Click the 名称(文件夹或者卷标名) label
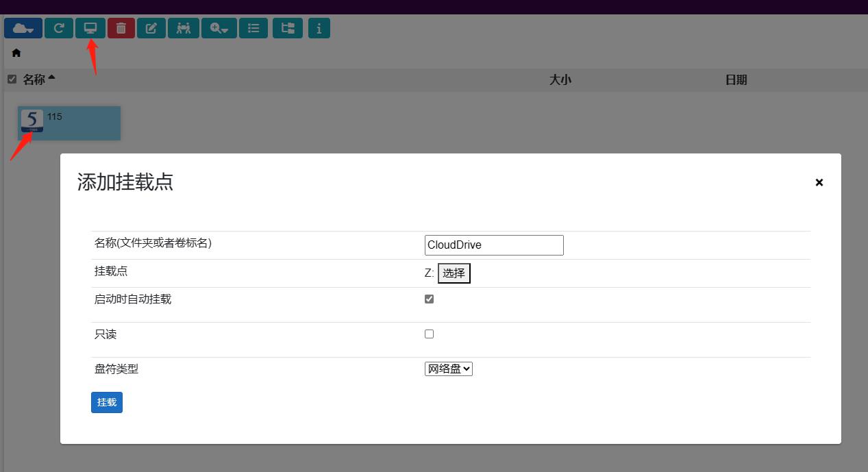Screen dimensions: 868x472 click(x=153, y=243)
